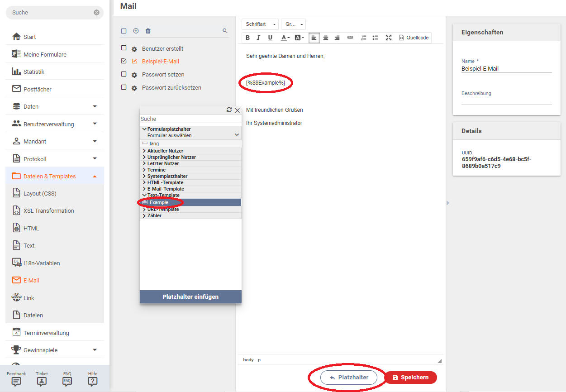Insert a hyperlink using the link icon

[350, 38]
